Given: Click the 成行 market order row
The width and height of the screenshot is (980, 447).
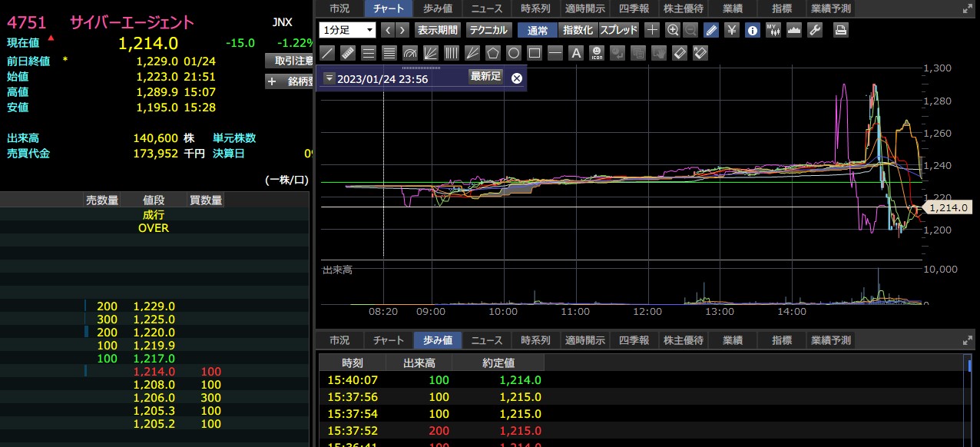Looking at the screenshot, I should coord(154,215).
